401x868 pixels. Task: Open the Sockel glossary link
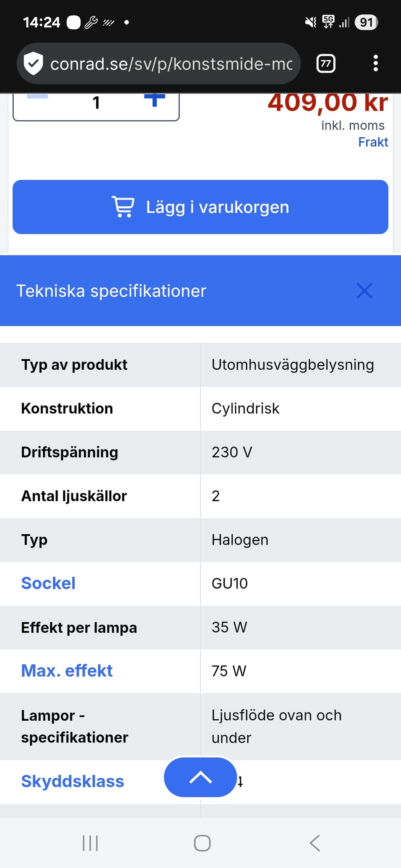click(x=48, y=583)
